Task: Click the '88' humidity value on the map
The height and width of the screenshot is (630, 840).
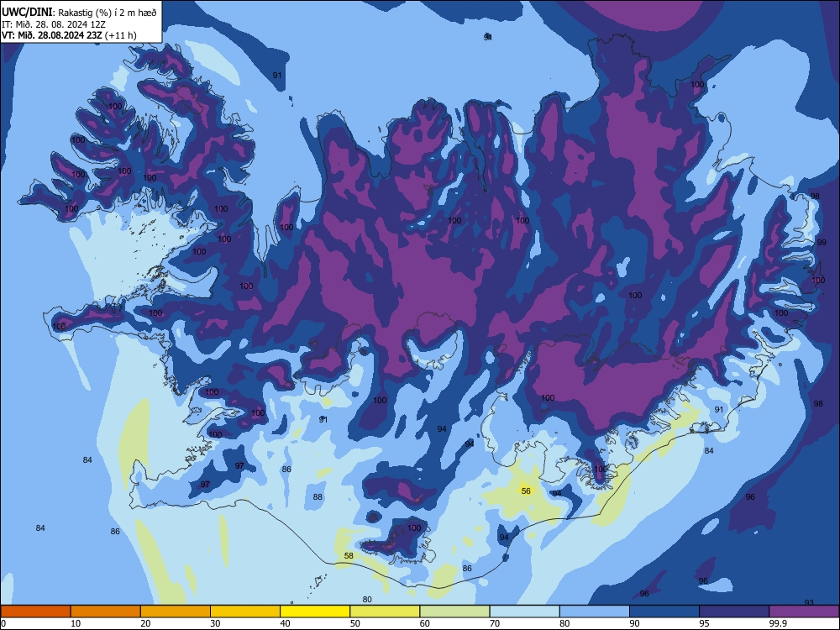Action: (318, 496)
